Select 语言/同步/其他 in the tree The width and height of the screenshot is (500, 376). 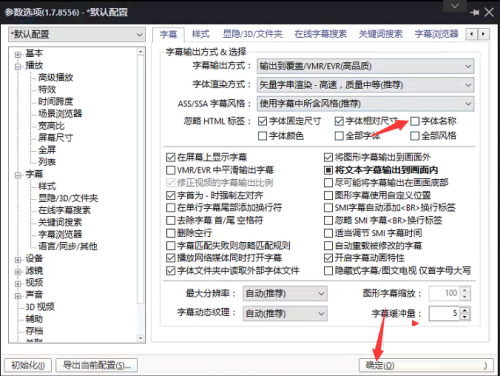point(67,246)
